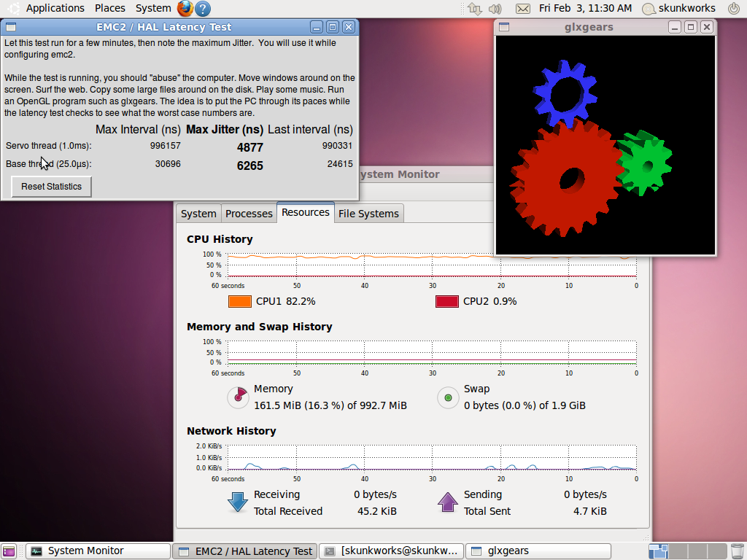Click the swap usage text 0 bytes of 1.9 GiB
747x560 pixels.
click(525, 405)
